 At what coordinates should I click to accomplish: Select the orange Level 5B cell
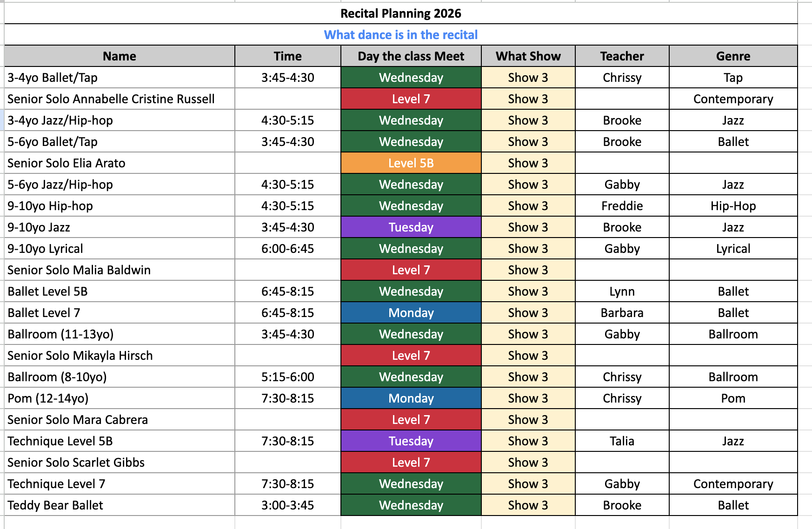coord(411,163)
